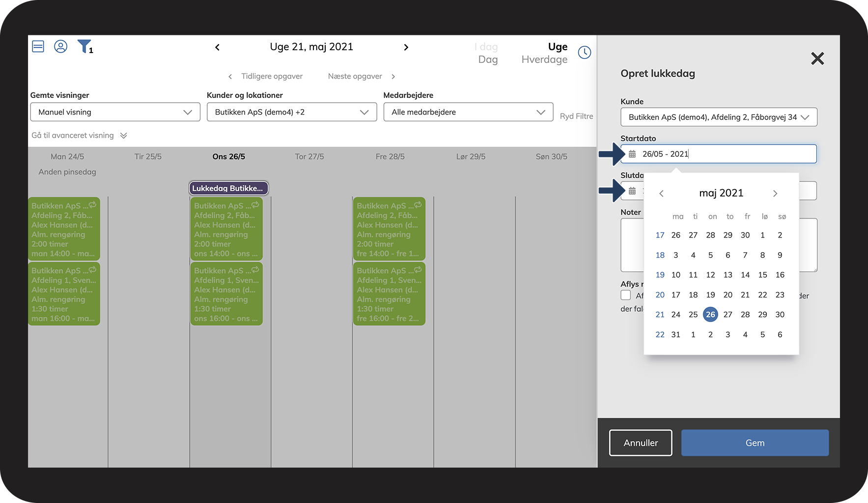Image resolution: width=868 pixels, height=503 pixels.
Task: Click calendar icon in Startdato field
Action: pos(632,154)
